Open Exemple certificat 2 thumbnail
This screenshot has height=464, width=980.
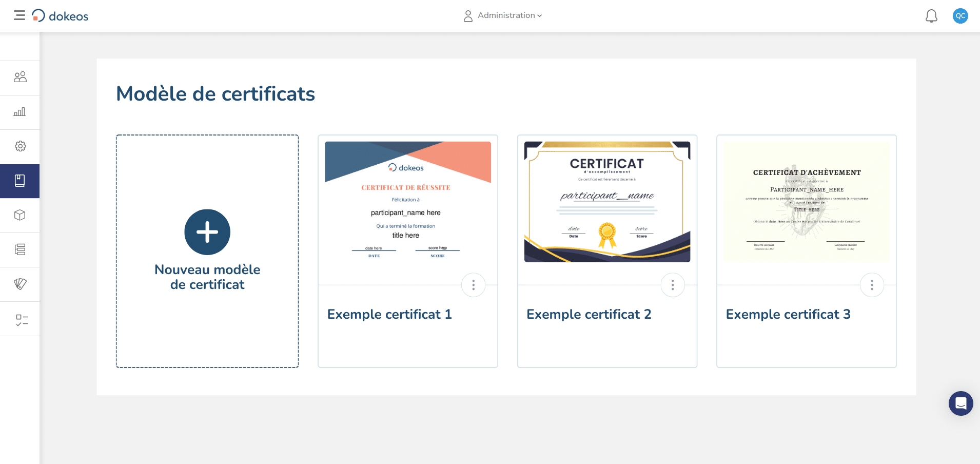[607, 202]
